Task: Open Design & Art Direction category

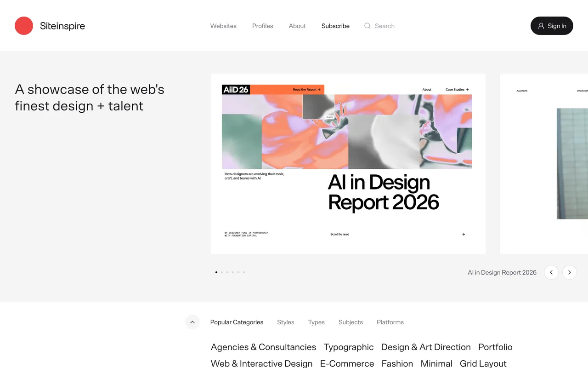Action: coord(426,347)
